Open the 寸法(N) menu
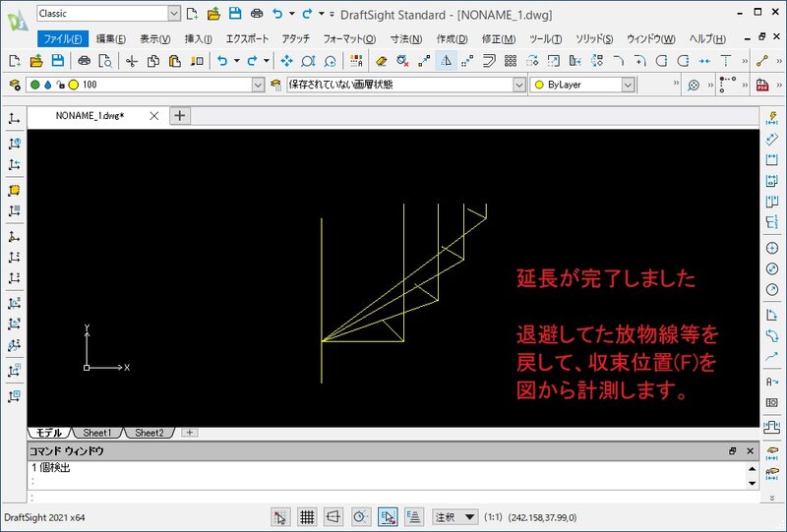Image resolution: width=787 pixels, height=532 pixels. coord(406,39)
